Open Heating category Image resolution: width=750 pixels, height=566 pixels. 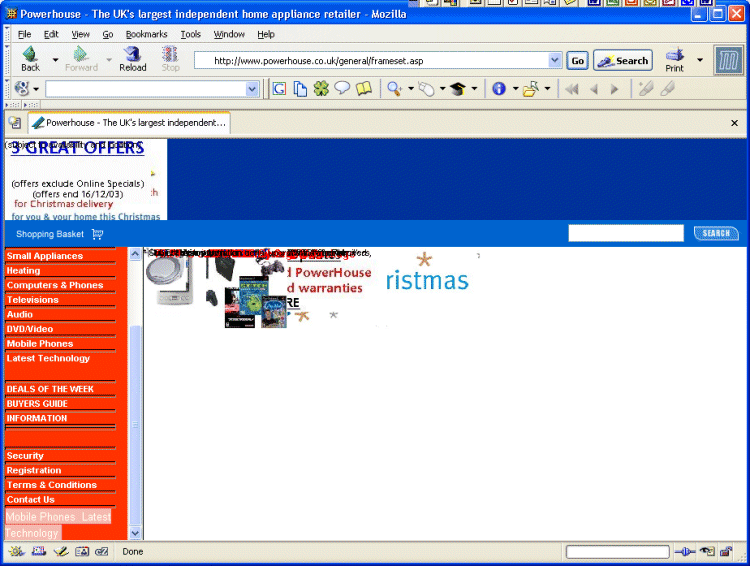(x=23, y=271)
